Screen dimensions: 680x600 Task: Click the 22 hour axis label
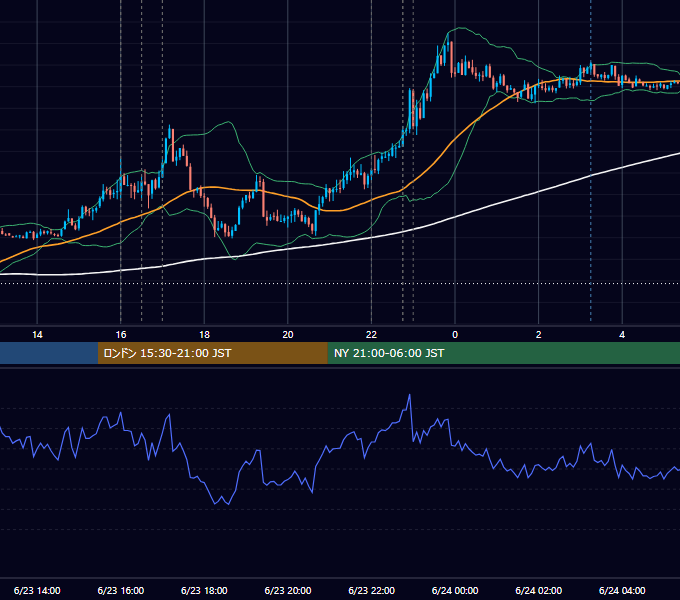[x=371, y=335]
